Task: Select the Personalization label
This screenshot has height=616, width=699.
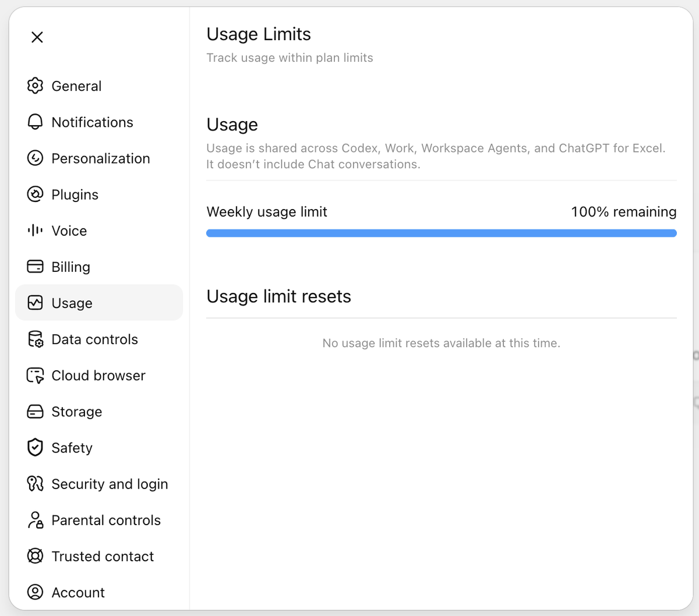Action: (101, 158)
